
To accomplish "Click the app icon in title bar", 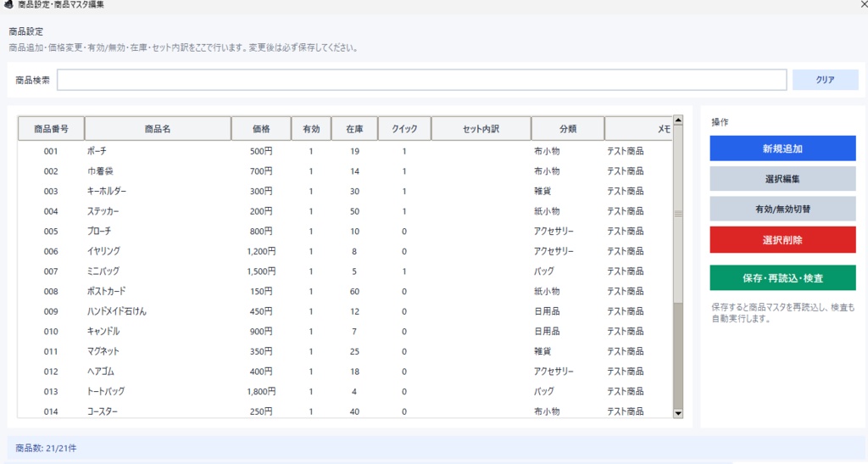I will (8, 4).
